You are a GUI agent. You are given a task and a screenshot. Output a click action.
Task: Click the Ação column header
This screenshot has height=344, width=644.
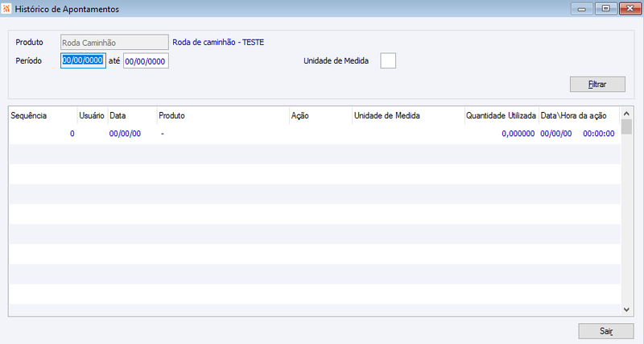[320, 116]
